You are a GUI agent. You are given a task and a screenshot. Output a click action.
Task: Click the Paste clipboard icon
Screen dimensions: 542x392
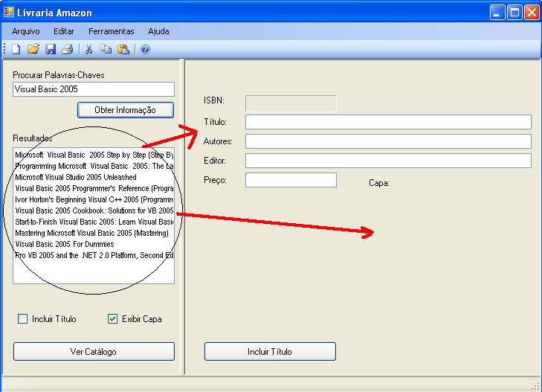[x=123, y=49]
